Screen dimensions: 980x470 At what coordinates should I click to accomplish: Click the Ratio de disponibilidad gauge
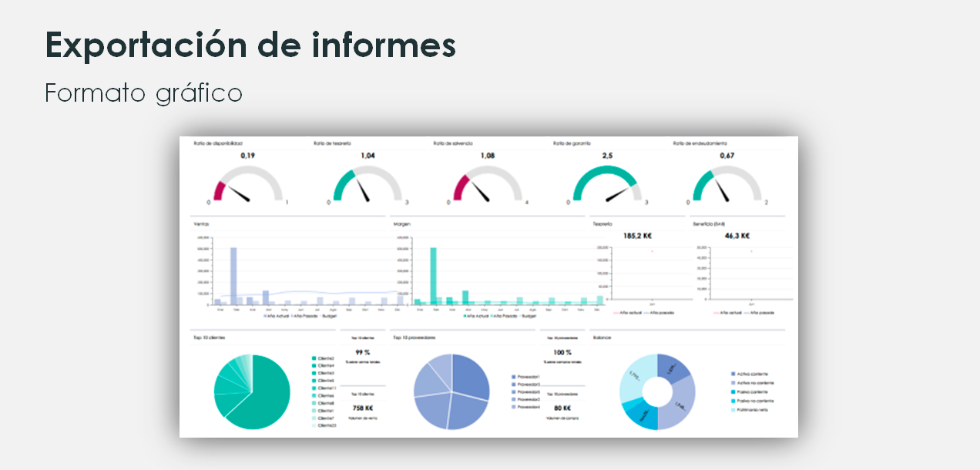247,185
